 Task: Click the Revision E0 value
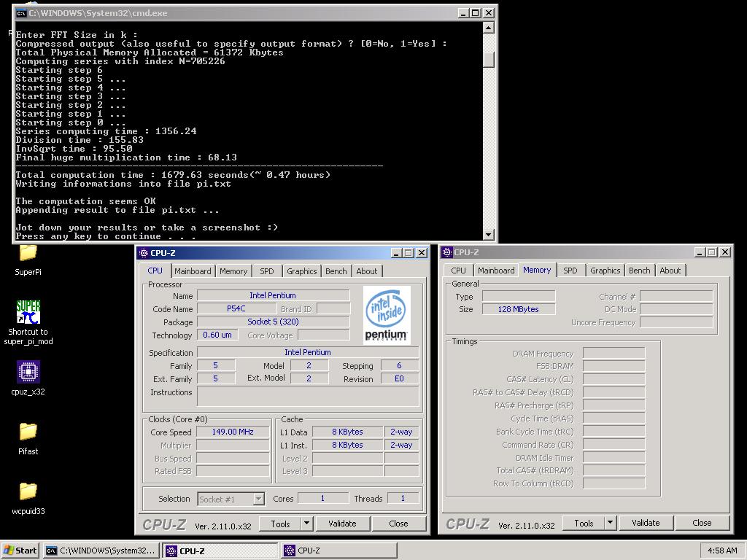[x=399, y=378]
